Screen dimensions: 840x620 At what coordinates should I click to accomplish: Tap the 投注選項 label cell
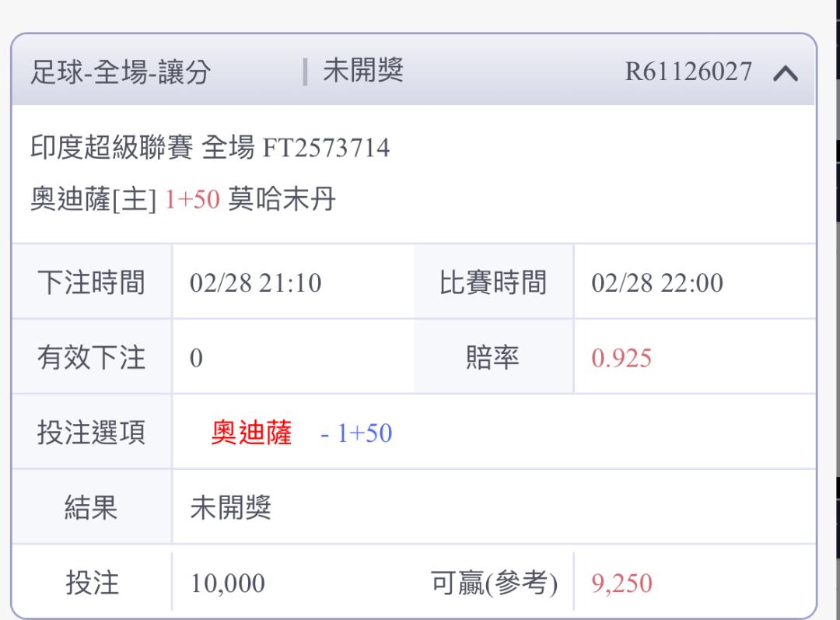point(92,432)
